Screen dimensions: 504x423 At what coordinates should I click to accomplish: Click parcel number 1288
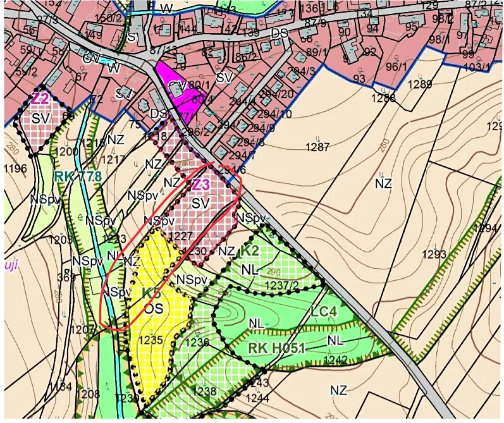pos(384,98)
